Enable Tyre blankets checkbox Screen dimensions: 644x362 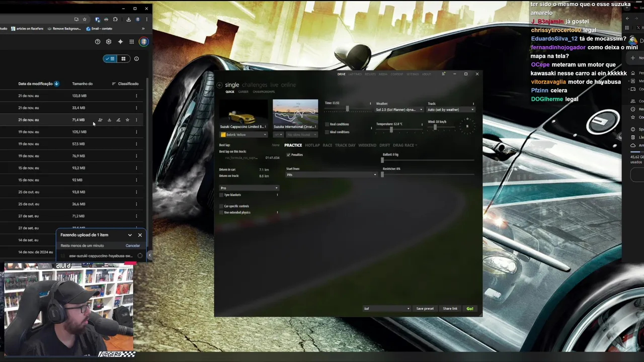[x=221, y=195]
